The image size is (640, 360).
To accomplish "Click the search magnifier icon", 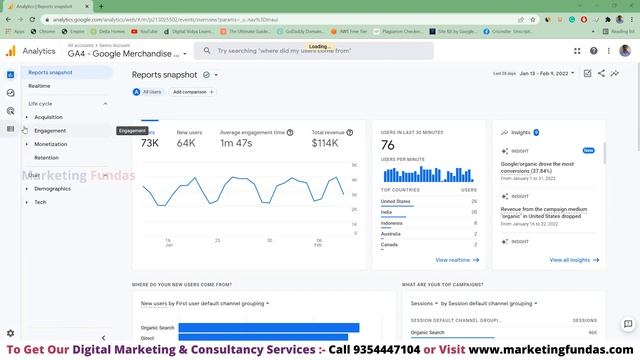I will pos(207,51).
